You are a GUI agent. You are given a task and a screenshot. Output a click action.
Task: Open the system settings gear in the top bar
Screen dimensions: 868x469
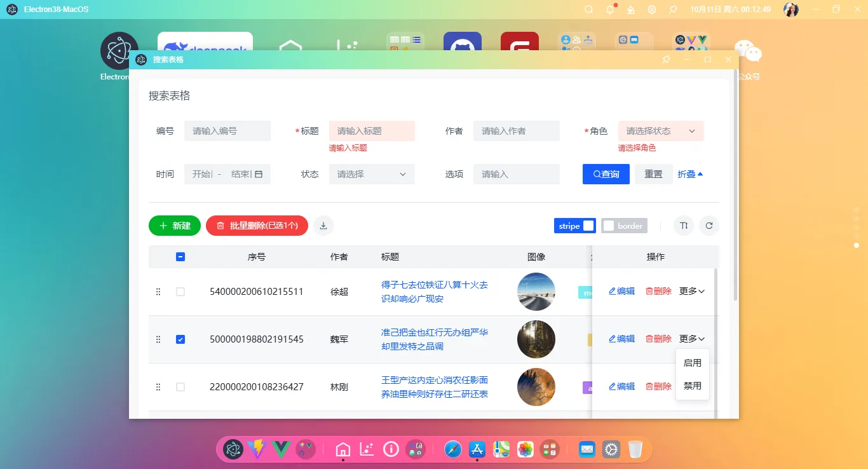click(x=652, y=9)
